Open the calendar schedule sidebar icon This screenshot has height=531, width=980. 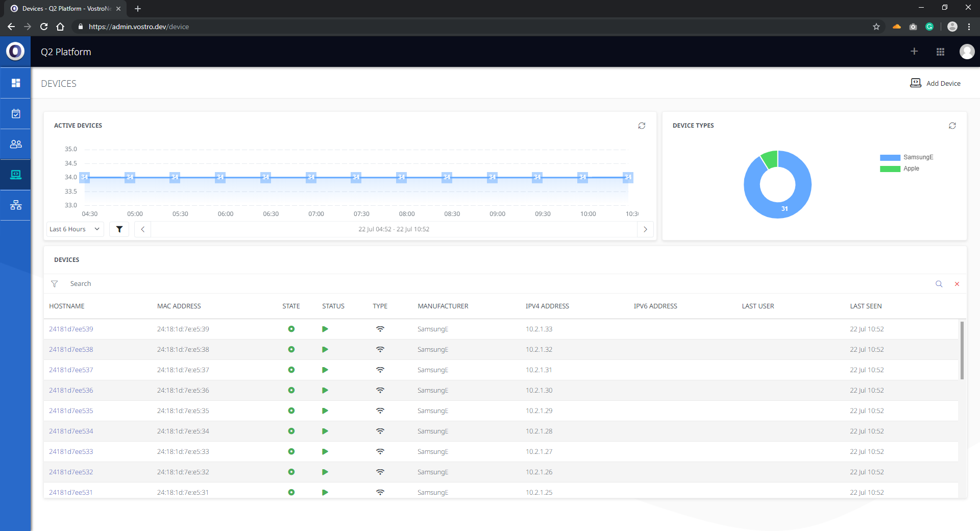point(16,113)
